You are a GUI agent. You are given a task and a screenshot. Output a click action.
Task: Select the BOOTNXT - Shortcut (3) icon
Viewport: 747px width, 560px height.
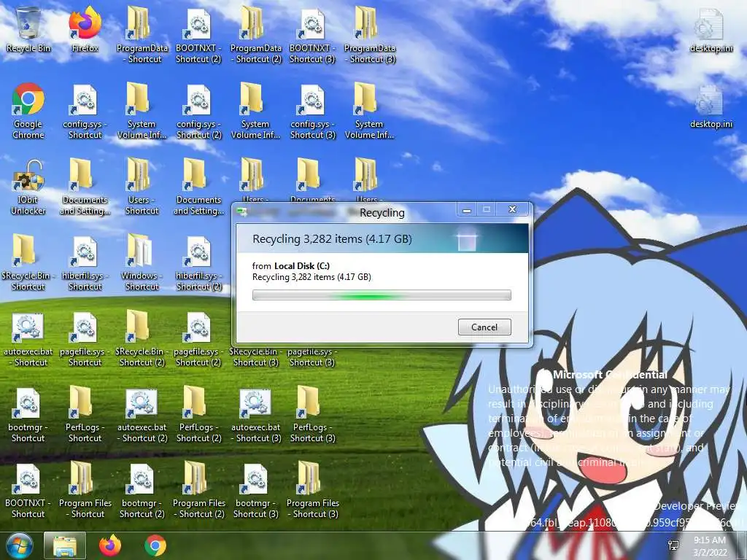pos(312,36)
